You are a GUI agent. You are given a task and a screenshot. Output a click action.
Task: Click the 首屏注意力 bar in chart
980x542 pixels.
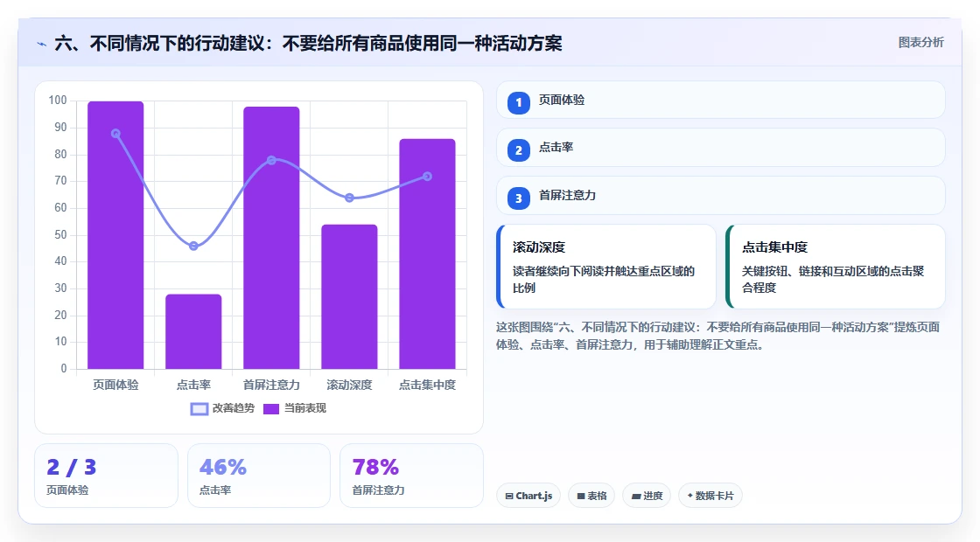tap(271, 238)
